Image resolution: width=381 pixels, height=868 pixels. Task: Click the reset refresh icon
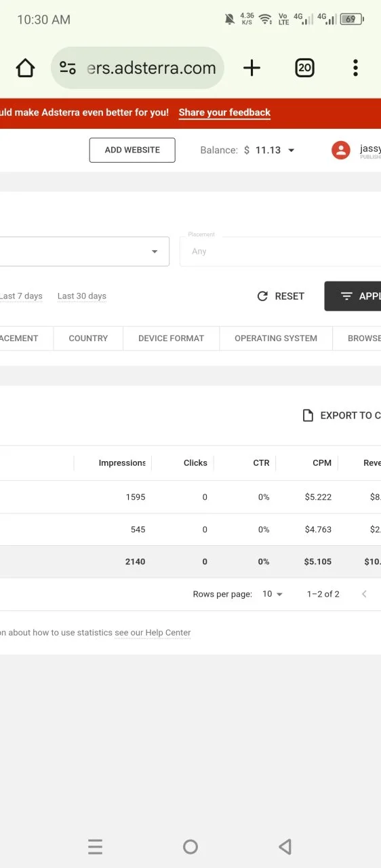[x=263, y=296]
